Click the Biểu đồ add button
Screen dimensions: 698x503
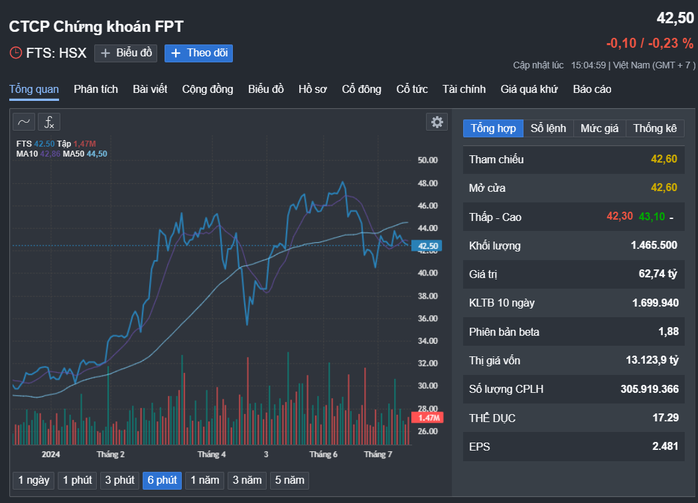tap(126, 53)
